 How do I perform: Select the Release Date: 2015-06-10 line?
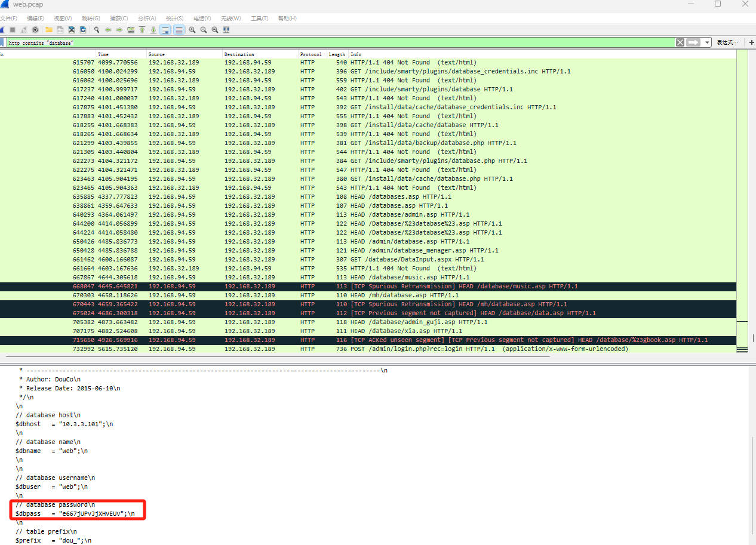[70, 388]
